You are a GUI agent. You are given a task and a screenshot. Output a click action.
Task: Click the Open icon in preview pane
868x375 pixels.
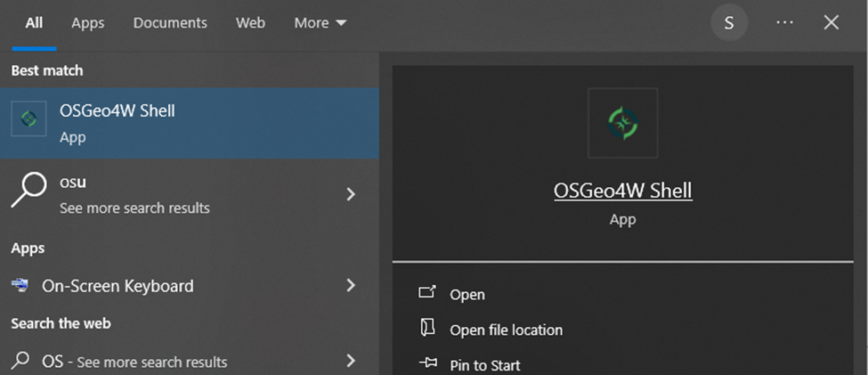click(426, 292)
